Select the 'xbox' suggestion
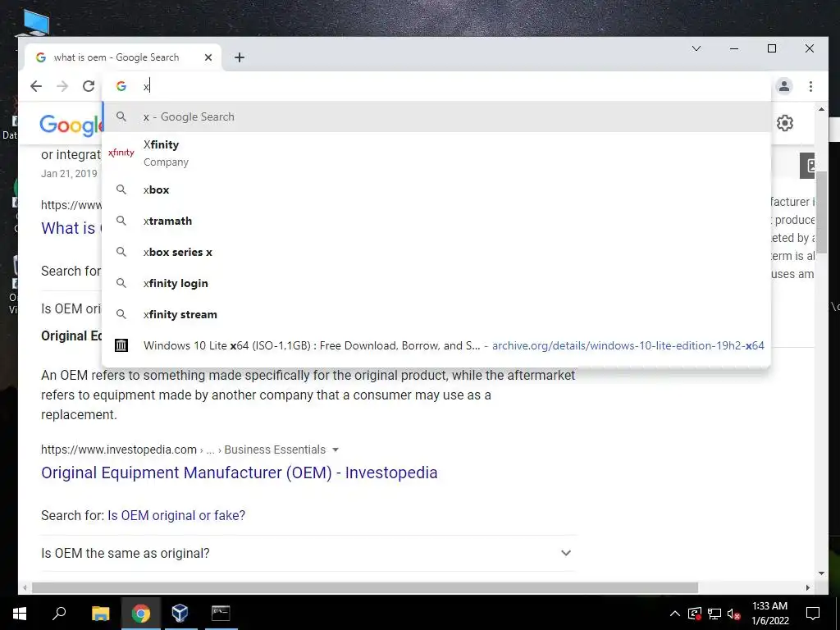 [x=436, y=189]
